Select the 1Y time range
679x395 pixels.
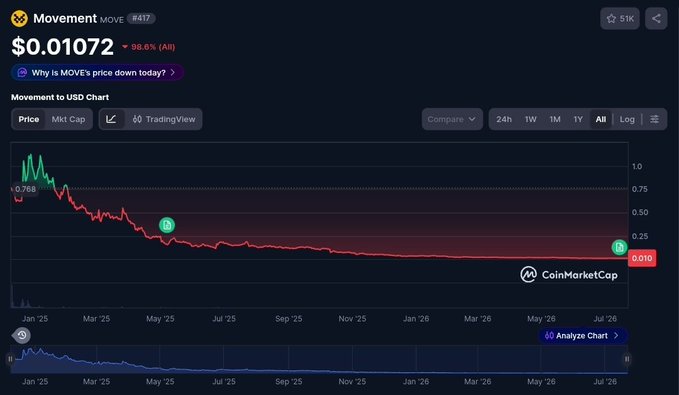point(578,119)
